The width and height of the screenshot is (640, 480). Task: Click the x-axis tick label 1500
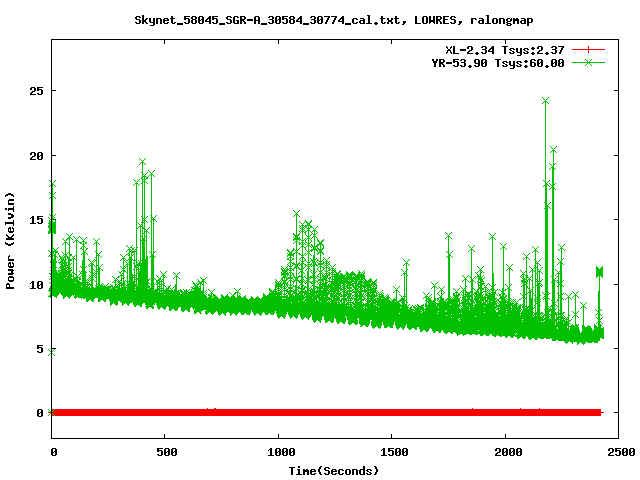[x=394, y=452]
